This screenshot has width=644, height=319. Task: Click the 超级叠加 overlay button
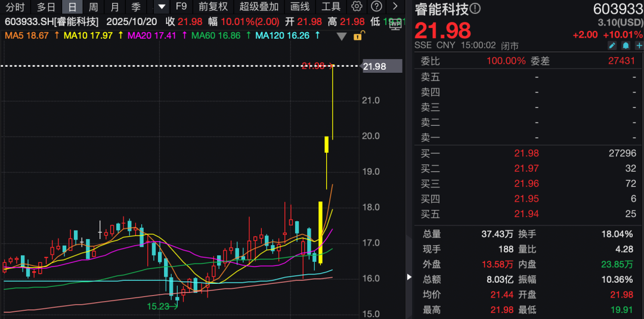pyautogui.click(x=259, y=7)
